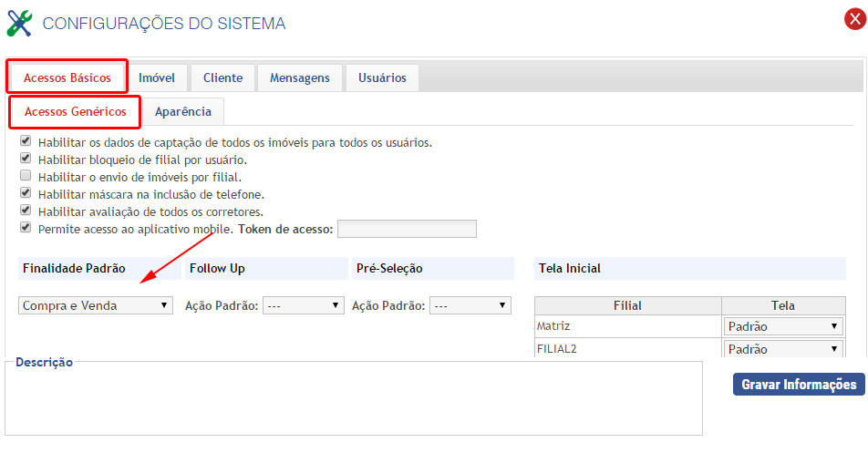
Task: Close the system configuration dialog
Action: pyautogui.click(x=854, y=19)
